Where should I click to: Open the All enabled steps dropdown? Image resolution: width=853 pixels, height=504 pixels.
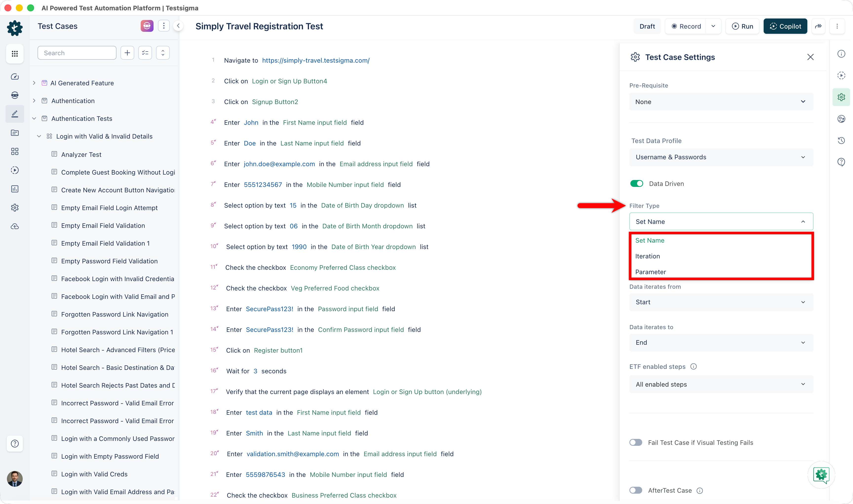(721, 384)
